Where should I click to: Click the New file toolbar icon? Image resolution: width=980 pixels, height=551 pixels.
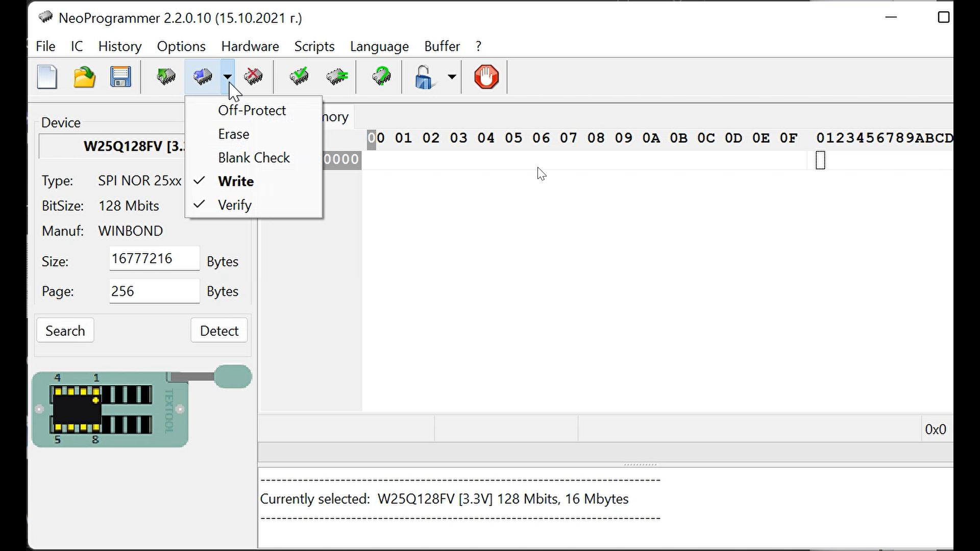click(47, 78)
